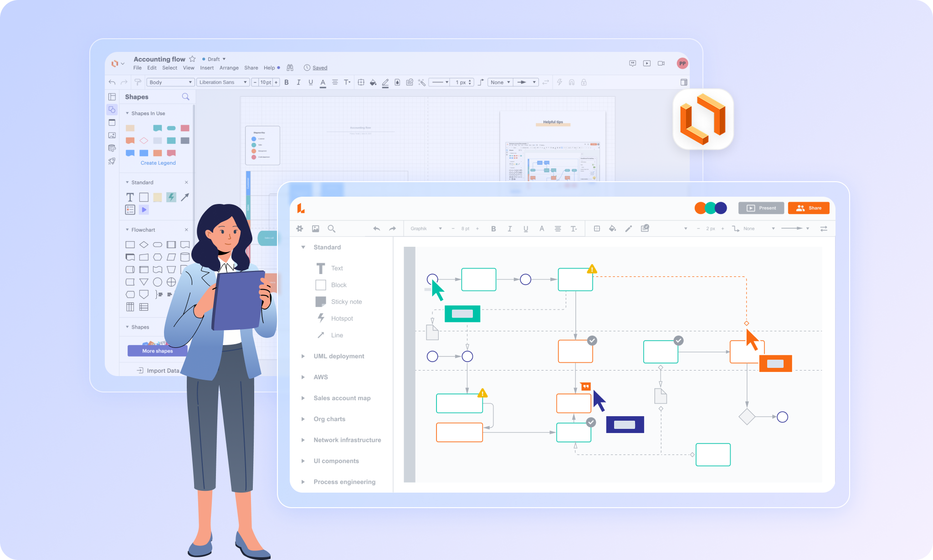This screenshot has width=933, height=560.
Task: Click the Hotspot lightning icon
Action: pyautogui.click(x=321, y=318)
